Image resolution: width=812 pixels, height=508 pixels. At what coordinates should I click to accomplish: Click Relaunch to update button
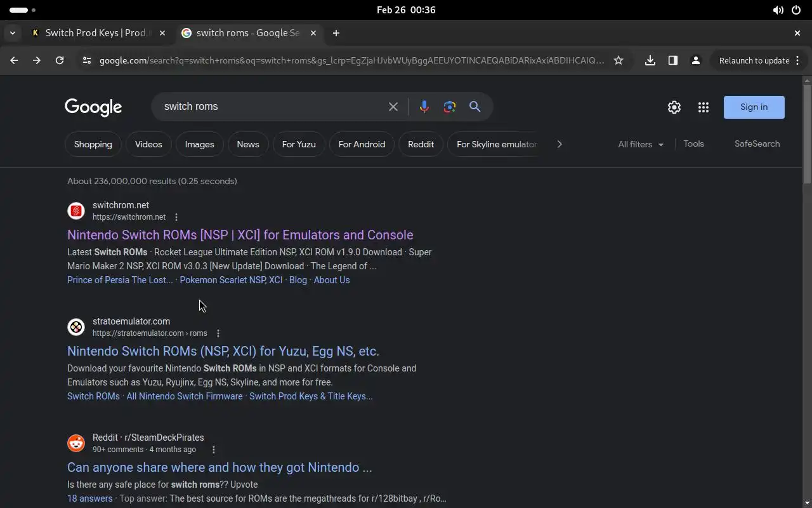click(754, 60)
